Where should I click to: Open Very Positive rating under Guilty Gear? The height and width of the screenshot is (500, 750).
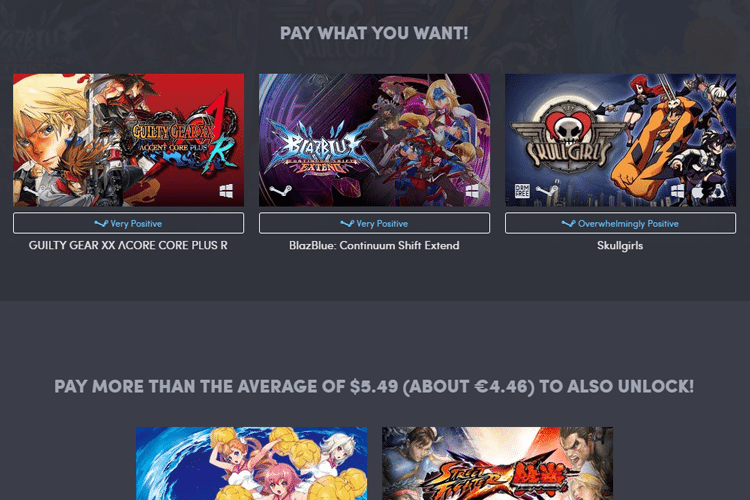tap(128, 223)
